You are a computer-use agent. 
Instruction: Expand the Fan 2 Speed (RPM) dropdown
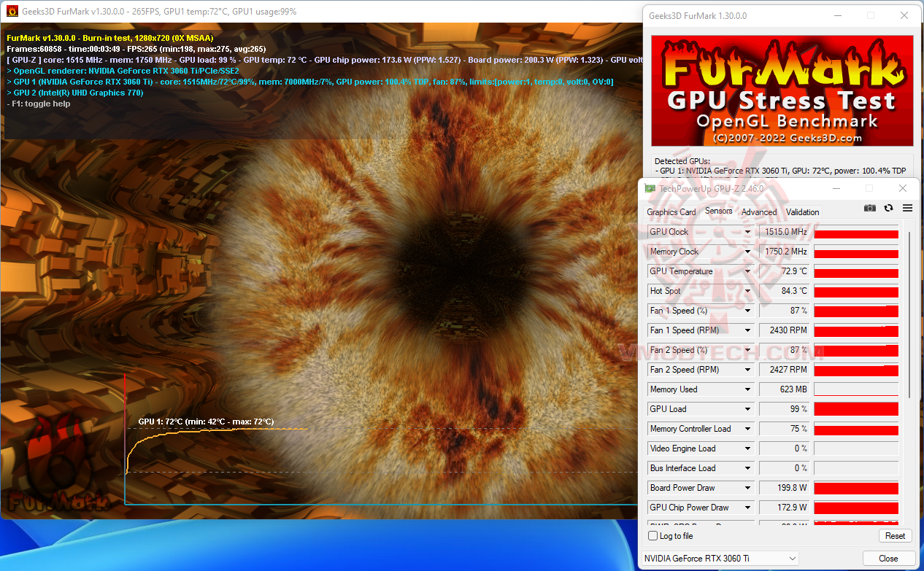tap(747, 370)
